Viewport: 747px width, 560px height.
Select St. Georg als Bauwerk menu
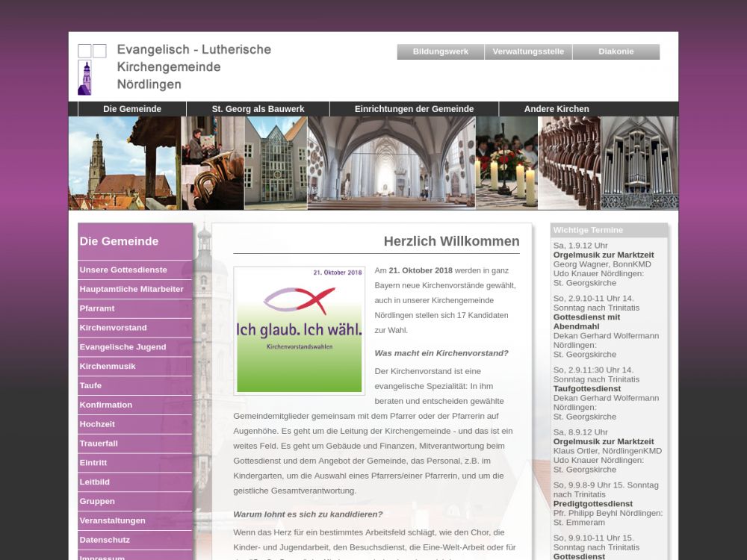(258, 109)
